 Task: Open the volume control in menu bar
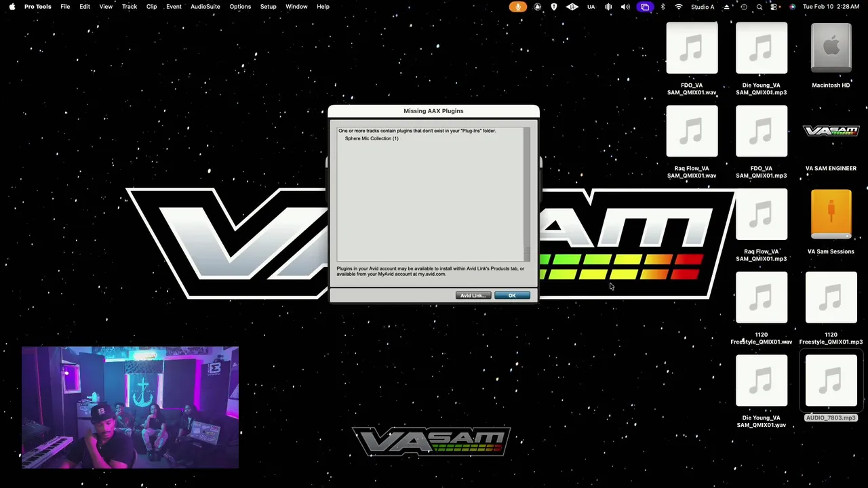tap(625, 7)
